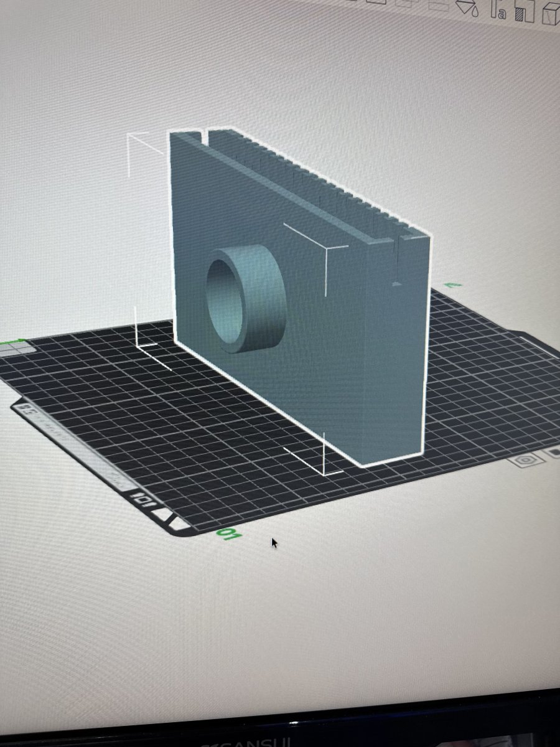Click the gray plate name strip on left edge
Viewport: 560px width, 747px height.
click(75, 445)
